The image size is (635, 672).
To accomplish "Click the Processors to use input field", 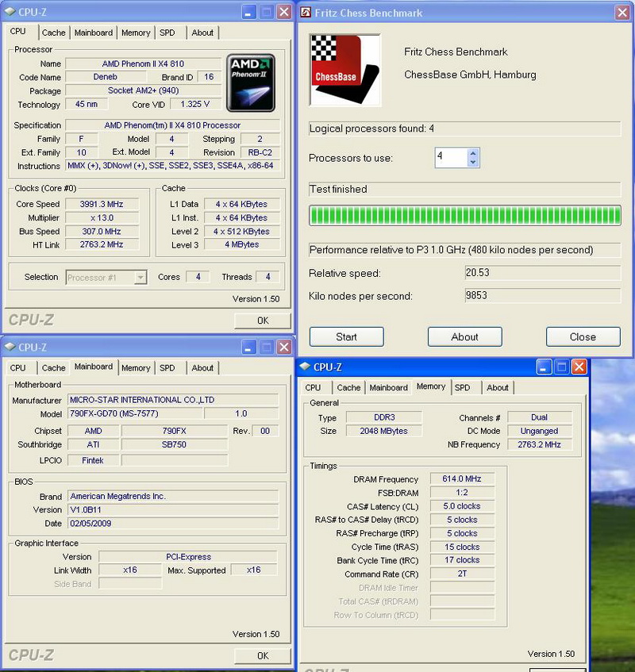I will coord(451,157).
